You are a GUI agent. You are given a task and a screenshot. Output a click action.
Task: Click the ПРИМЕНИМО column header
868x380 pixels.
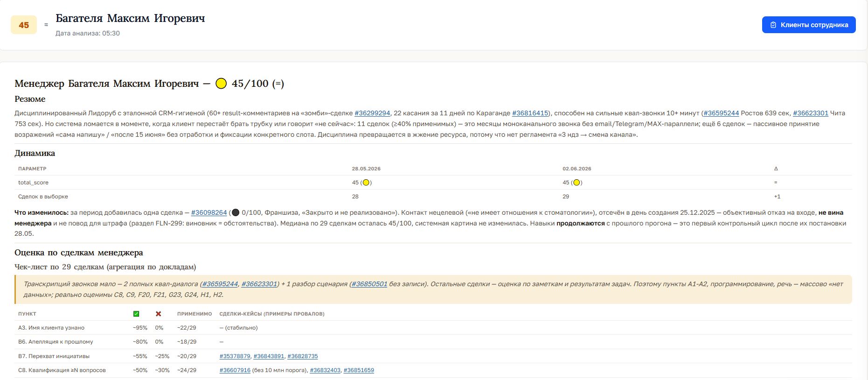click(194, 314)
